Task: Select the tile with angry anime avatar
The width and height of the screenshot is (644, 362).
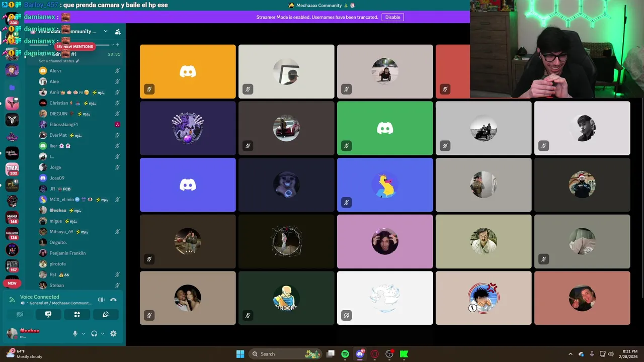Action: (484, 298)
